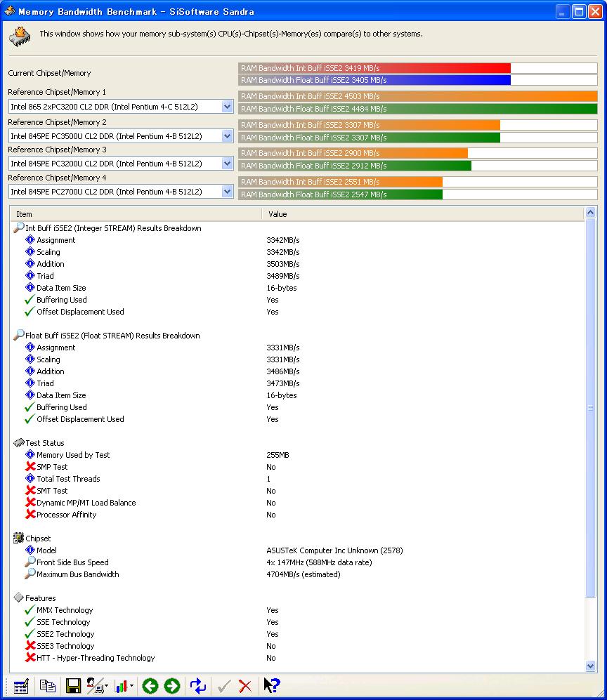The height and width of the screenshot is (700, 607).
Task: Click the application icon in title bar
Action: pos(10,11)
